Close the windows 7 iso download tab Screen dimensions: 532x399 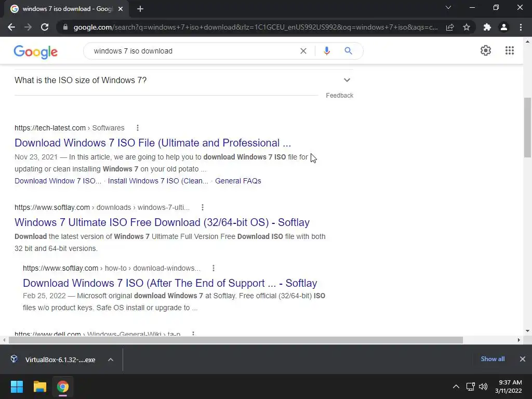coord(121,9)
